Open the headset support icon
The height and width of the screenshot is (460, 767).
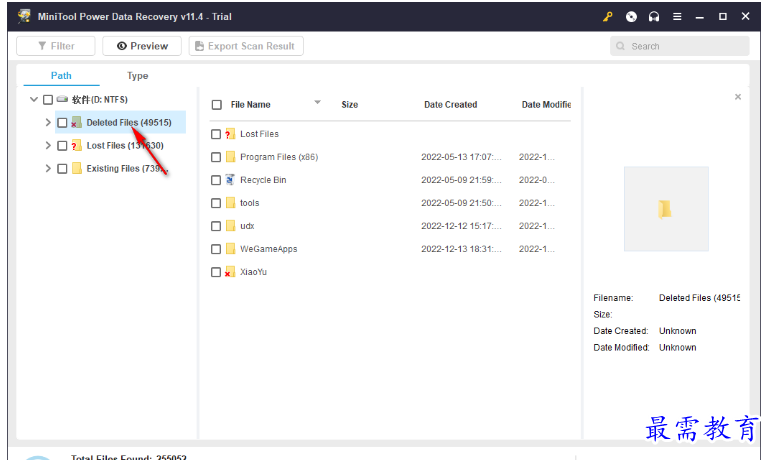click(654, 17)
